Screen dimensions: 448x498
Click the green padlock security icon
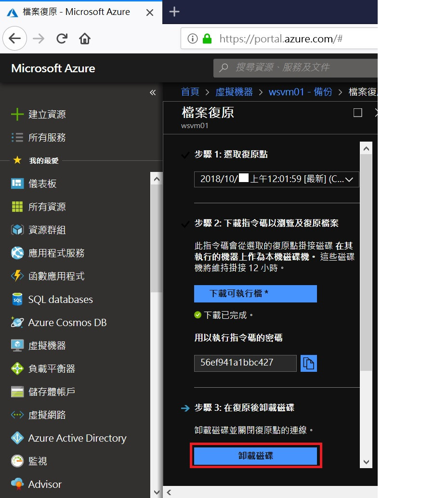click(x=207, y=39)
